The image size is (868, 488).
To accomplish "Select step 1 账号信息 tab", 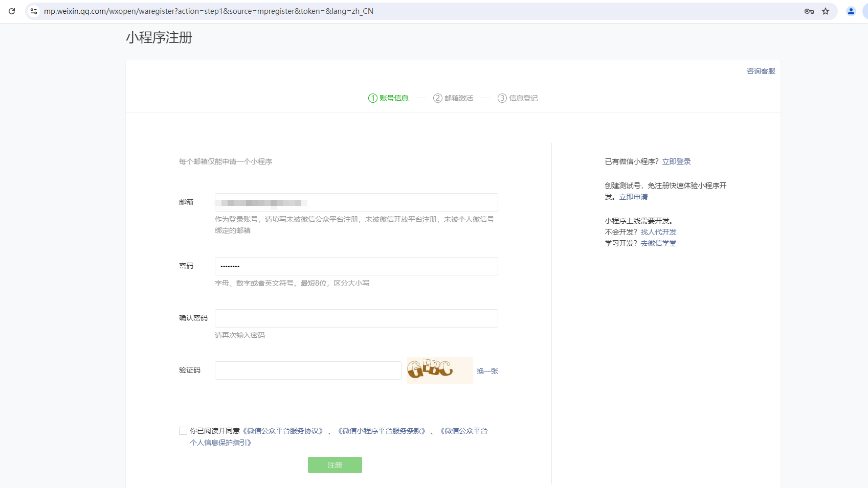I will (x=388, y=98).
